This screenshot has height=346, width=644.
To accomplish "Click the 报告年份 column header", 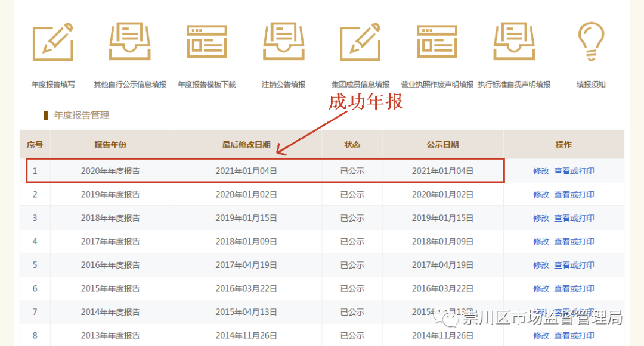I will 110,145.
